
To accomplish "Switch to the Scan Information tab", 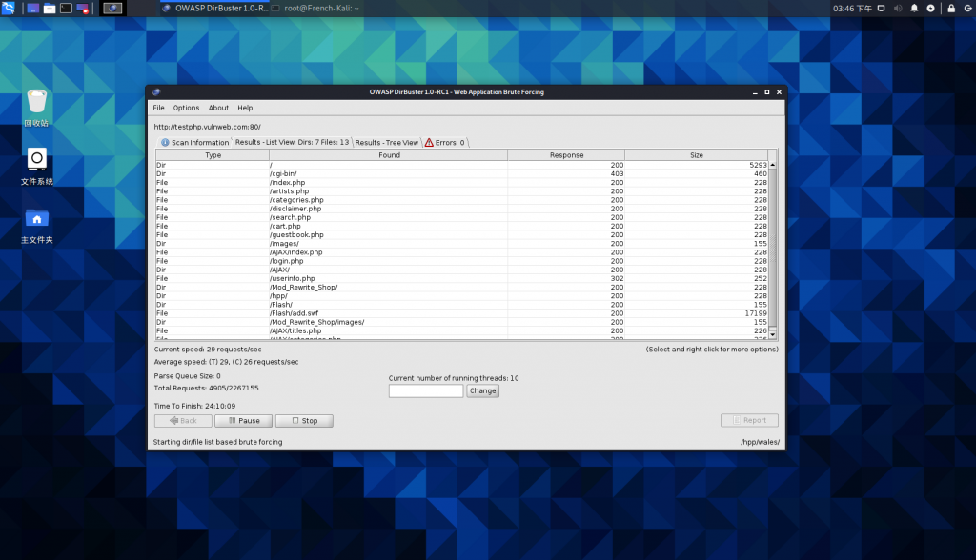I will (194, 143).
